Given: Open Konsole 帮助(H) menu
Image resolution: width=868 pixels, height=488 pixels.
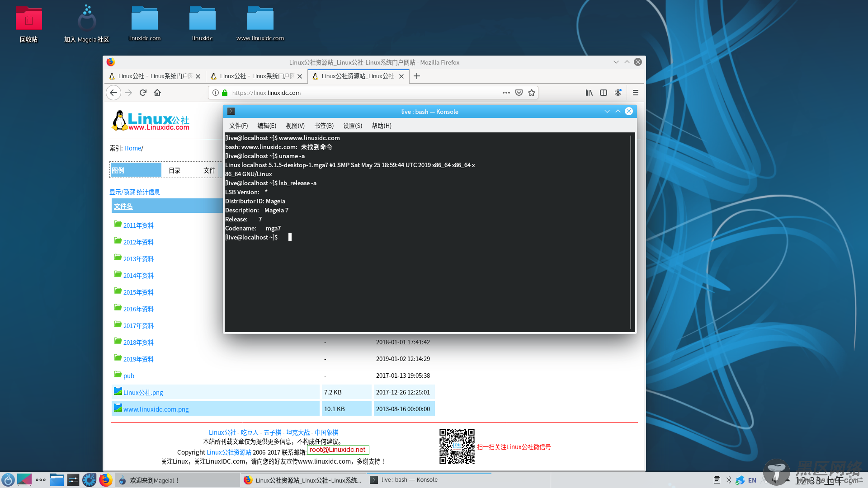Looking at the screenshot, I should [x=382, y=126].
